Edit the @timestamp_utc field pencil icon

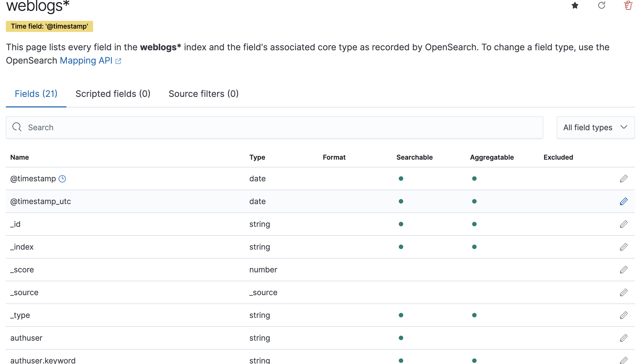click(x=624, y=201)
